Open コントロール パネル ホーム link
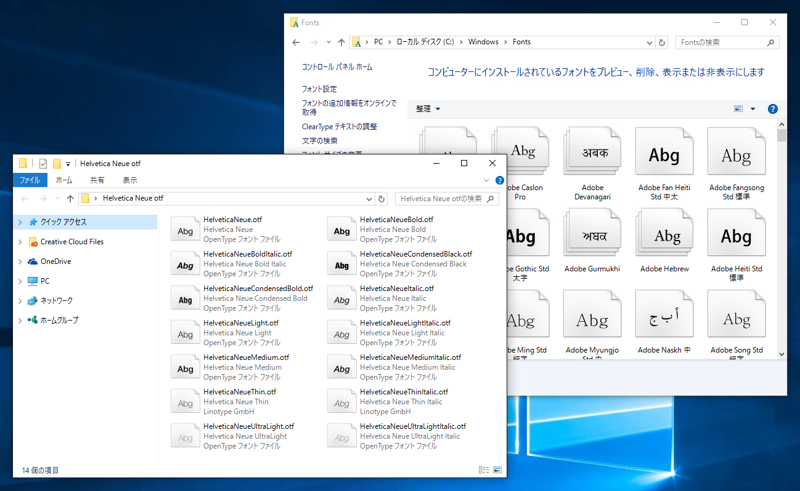The height and width of the screenshot is (491, 800). tap(337, 67)
